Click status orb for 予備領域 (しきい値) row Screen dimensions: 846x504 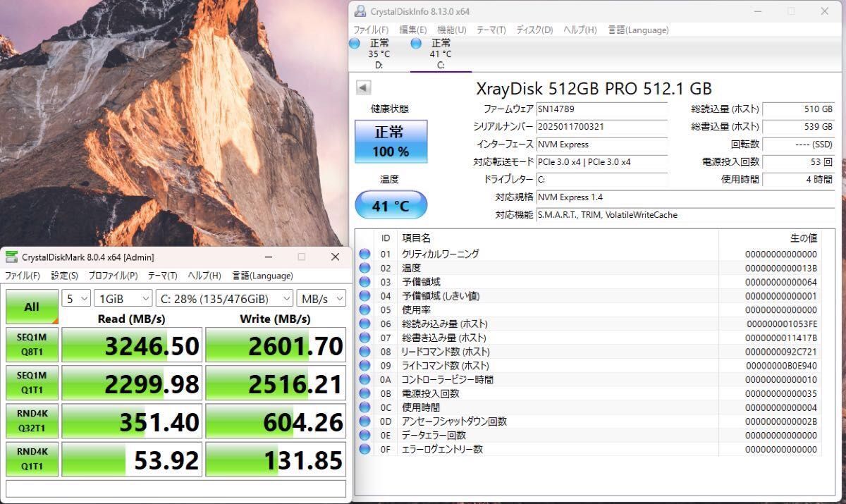(x=364, y=296)
